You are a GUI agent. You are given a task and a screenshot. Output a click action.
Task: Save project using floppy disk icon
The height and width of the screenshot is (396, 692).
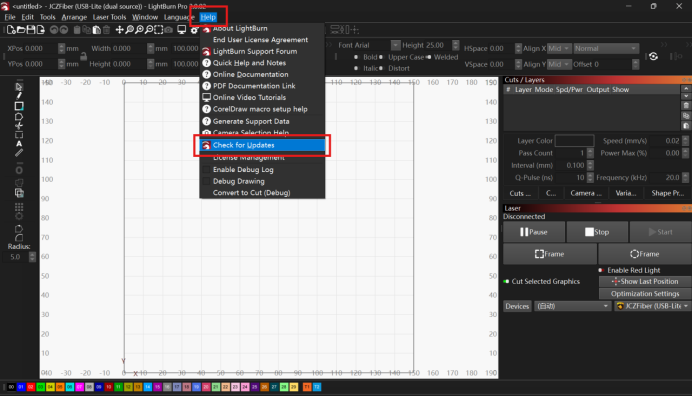click(30, 30)
